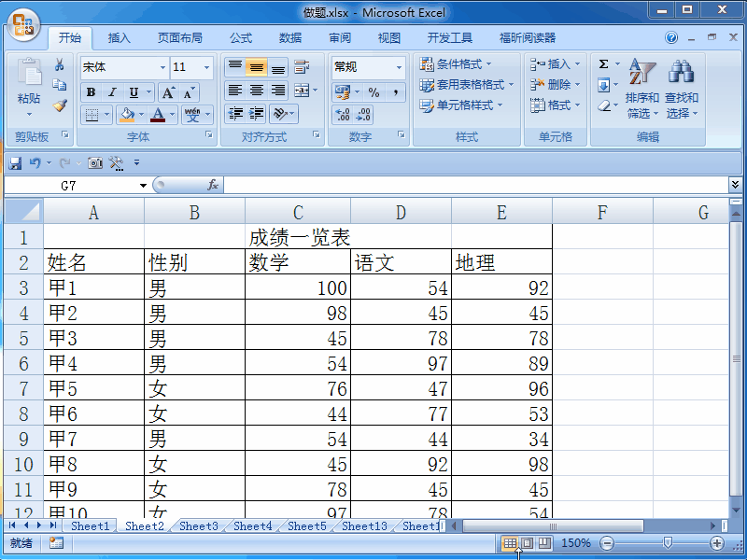This screenshot has height=560, width=747.
Task: Click the Office button logo
Action: (24, 25)
